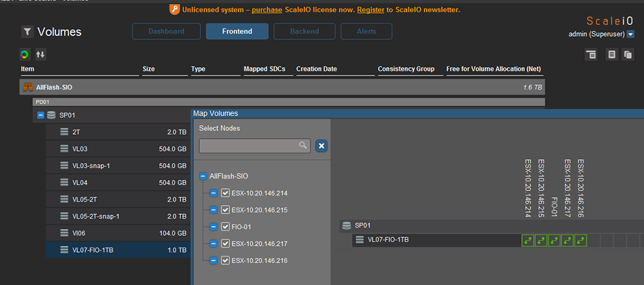Collapse the SP01 storage pool in the Volumes list
This screenshot has width=644, height=285.
[x=40, y=115]
